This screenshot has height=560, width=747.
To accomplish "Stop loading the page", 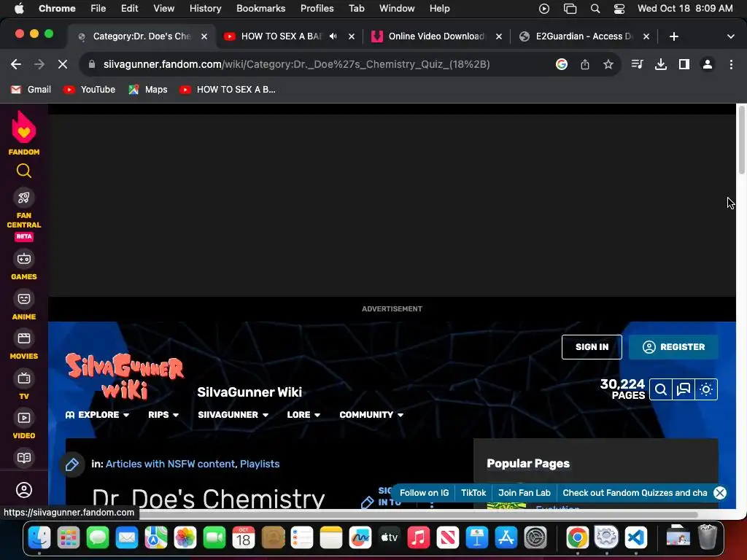I will [x=63, y=64].
